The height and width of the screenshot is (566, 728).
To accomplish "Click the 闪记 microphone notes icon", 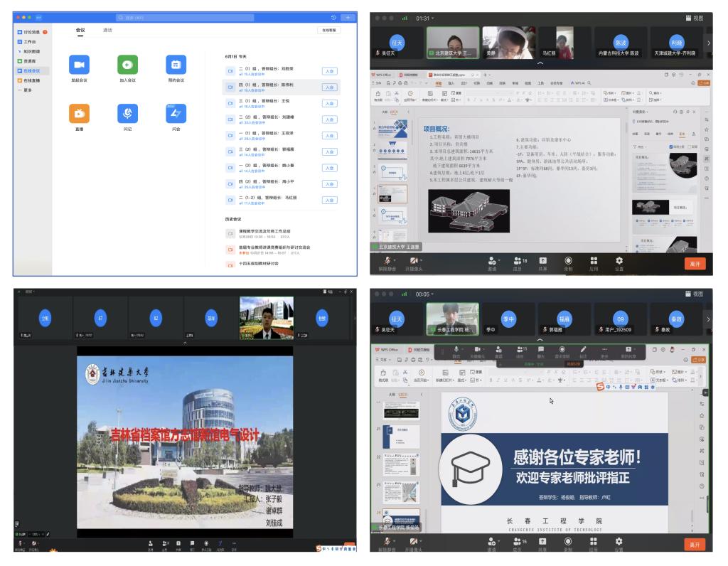I will point(127,114).
